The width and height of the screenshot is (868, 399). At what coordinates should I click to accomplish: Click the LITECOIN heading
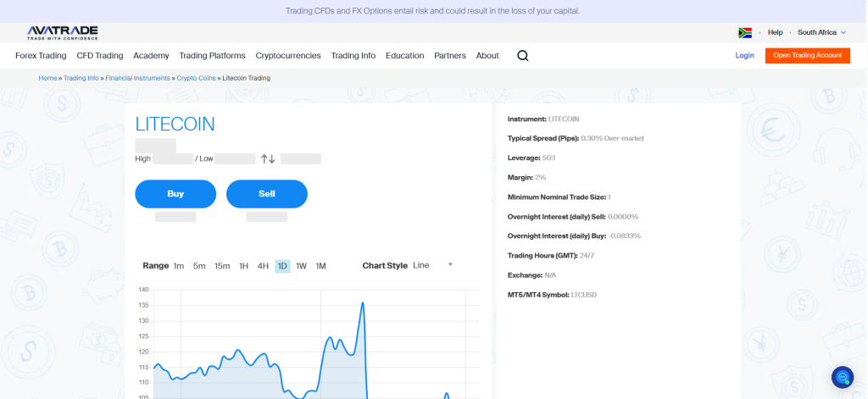[175, 124]
